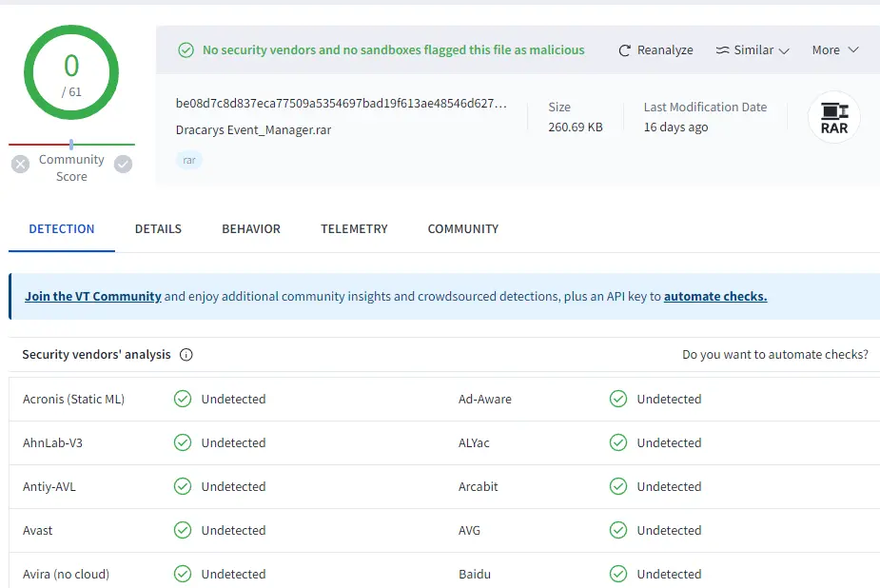Screen dimensions: 880x588
Task: Click ALYac undetected check icon
Action: 618,442
